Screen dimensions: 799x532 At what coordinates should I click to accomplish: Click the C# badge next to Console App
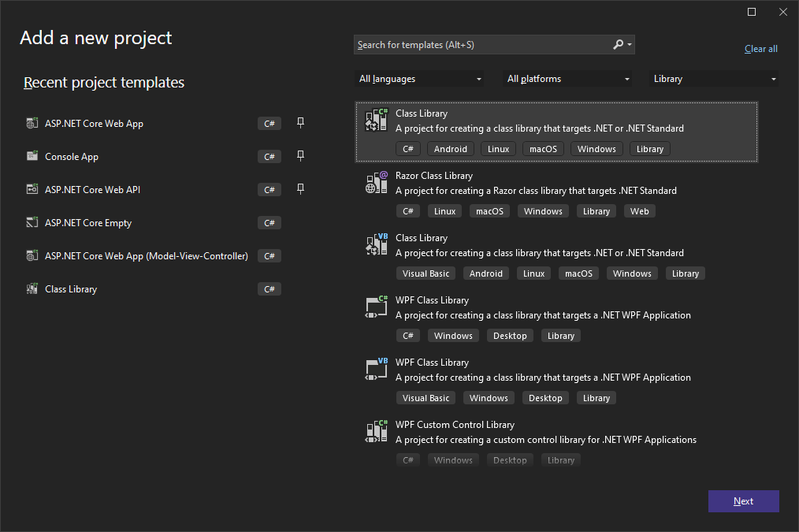click(x=269, y=156)
